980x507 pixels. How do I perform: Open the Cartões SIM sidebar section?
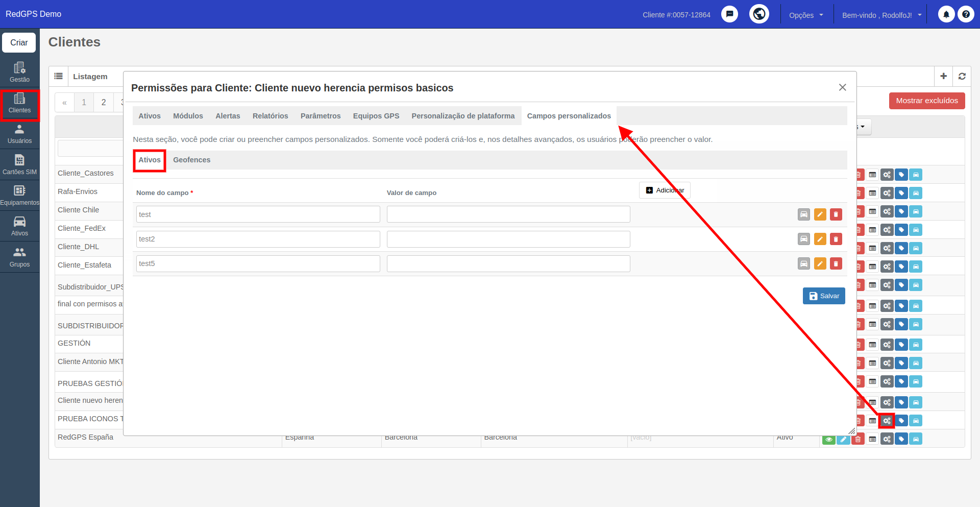pos(19,164)
